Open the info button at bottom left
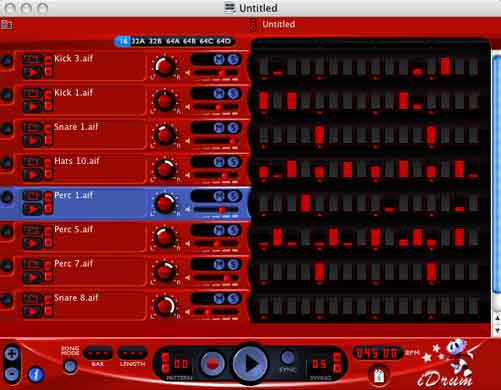Viewport: 501px width, 390px height. 36,374
